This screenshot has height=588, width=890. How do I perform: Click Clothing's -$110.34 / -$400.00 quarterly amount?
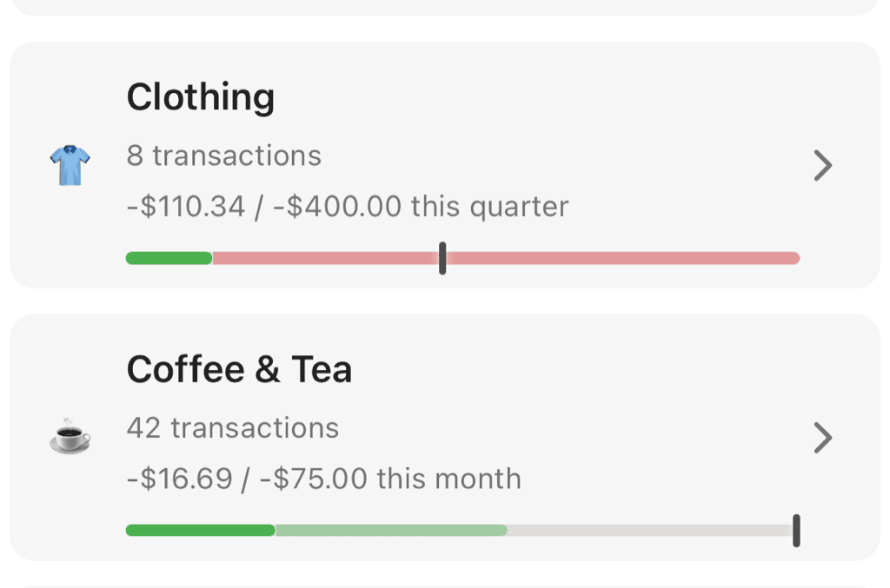[348, 207]
